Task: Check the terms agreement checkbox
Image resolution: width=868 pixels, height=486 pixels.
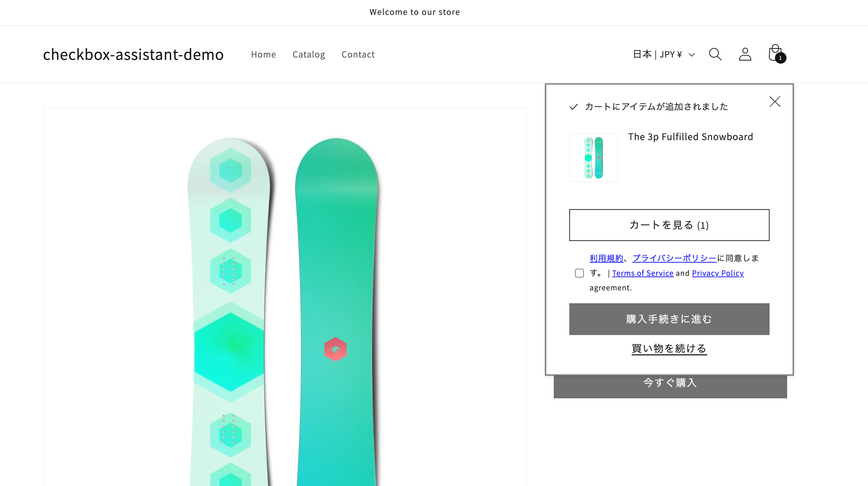Action: [579, 273]
